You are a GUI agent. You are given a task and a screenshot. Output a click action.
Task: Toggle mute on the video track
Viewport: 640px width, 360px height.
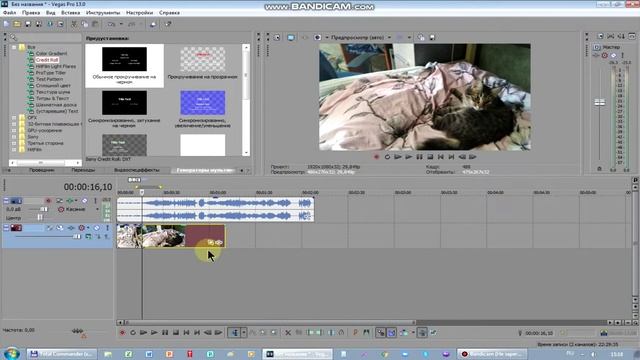tap(97, 228)
